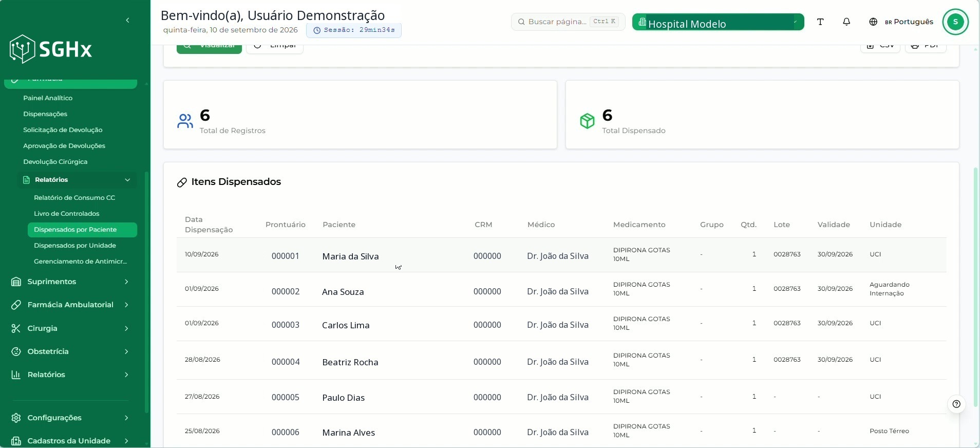The height and width of the screenshot is (448, 980).
Task: Open the Hospital Modelo unit dropdown
Action: coord(718,22)
